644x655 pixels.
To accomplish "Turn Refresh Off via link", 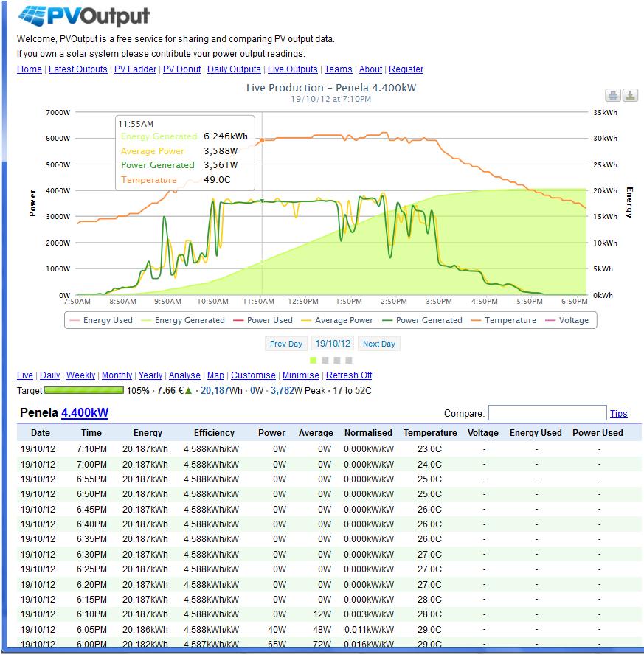I will coord(349,375).
